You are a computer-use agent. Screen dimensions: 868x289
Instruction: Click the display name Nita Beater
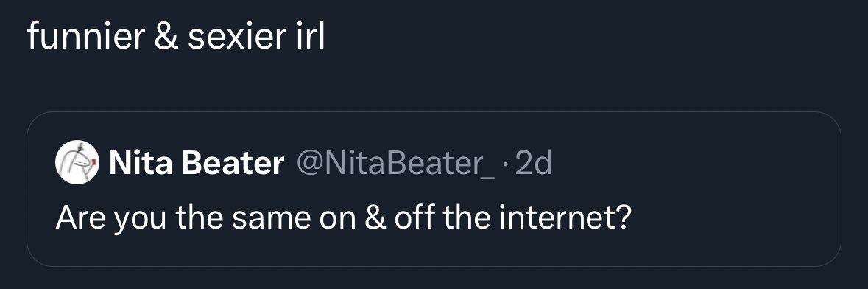(x=197, y=163)
